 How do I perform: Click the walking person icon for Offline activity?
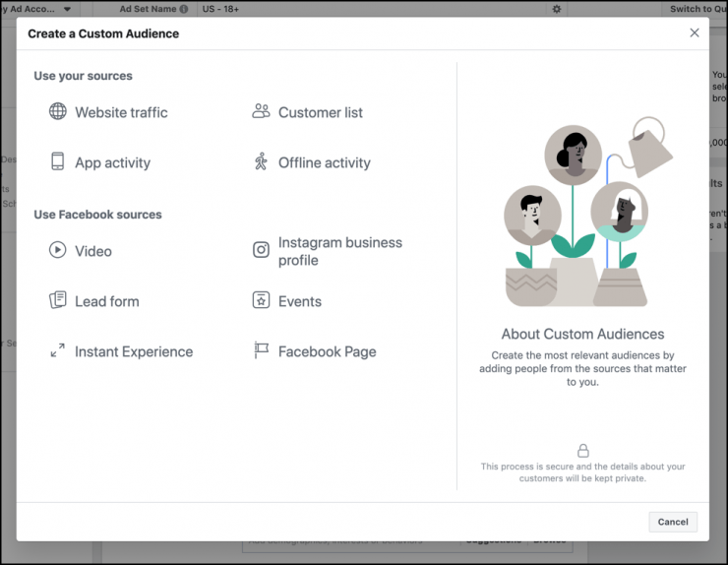click(x=261, y=161)
